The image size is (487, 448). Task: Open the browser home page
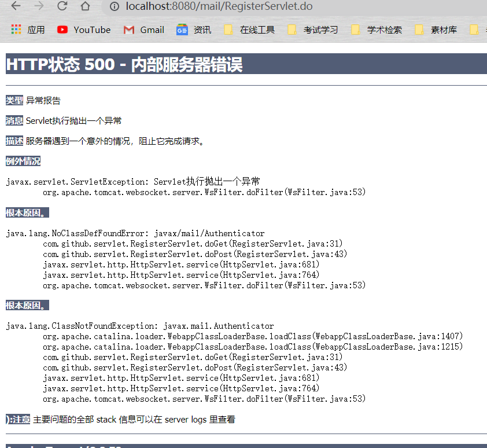(85, 6)
